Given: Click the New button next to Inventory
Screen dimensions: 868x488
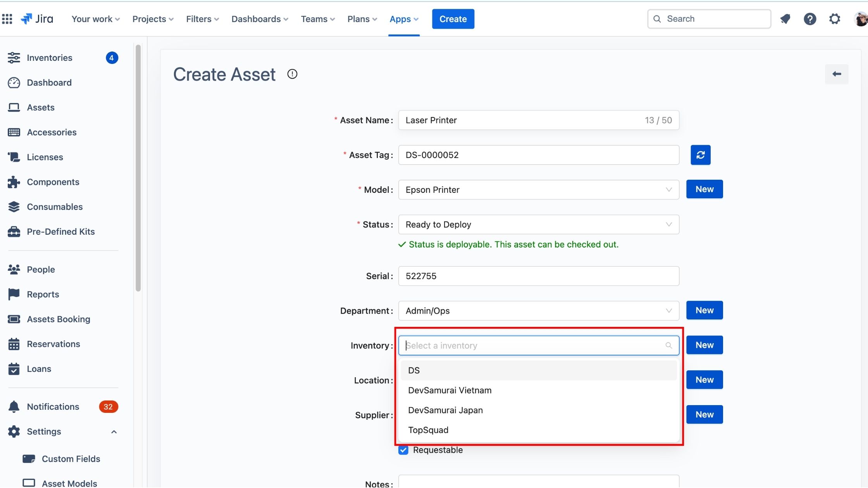Looking at the screenshot, I should click(x=704, y=345).
